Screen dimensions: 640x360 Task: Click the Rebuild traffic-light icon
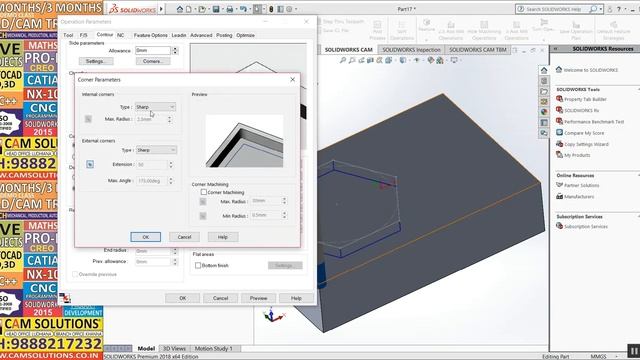click(x=271, y=9)
